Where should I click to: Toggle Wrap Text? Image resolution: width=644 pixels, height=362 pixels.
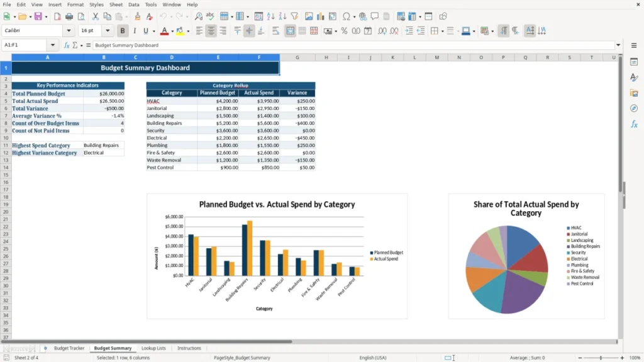click(275, 31)
